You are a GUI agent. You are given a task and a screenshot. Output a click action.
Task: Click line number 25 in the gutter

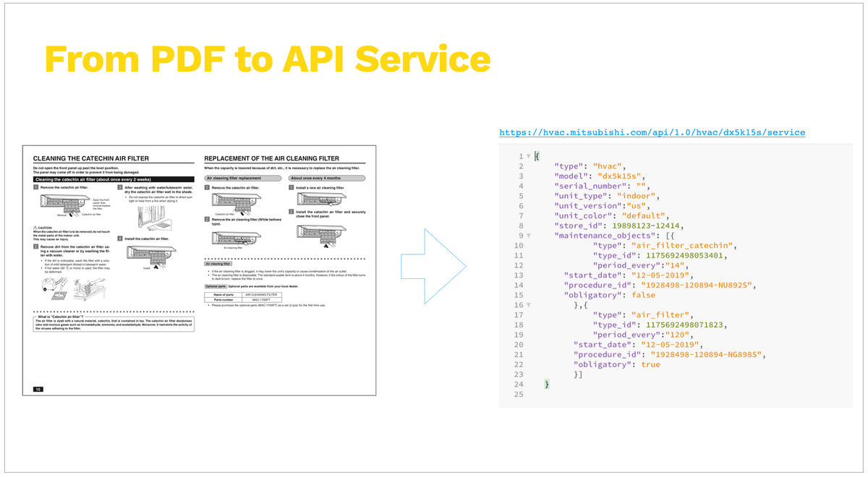(x=518, y=395)
